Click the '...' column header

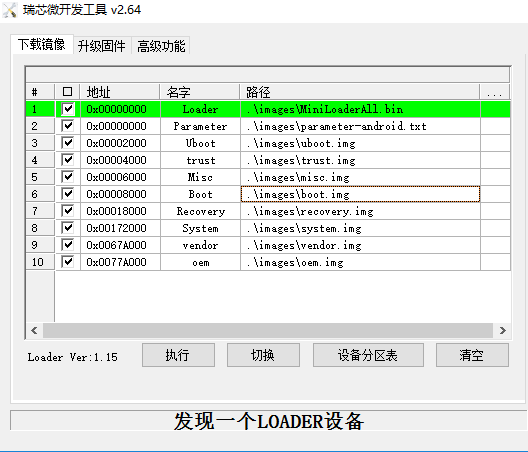pyautogui.click(x=495, y=92)
